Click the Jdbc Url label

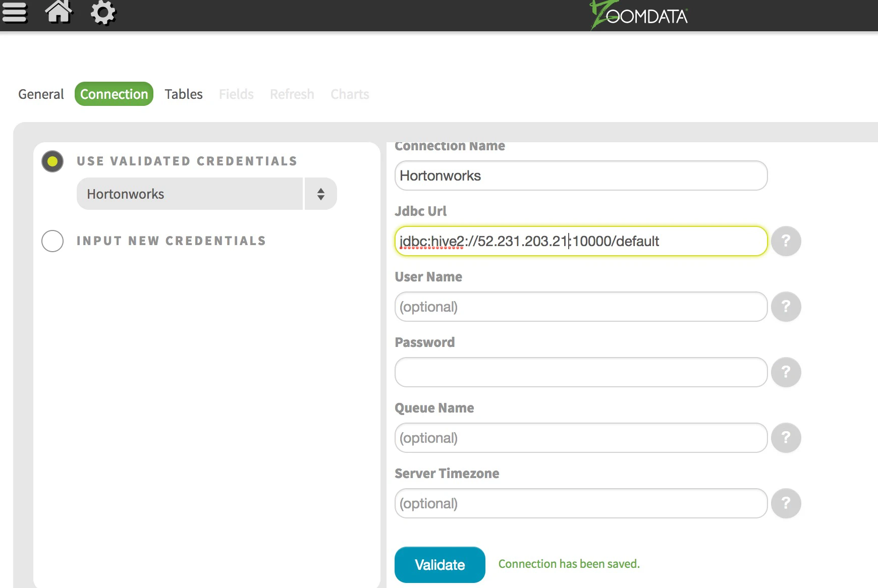pos(421,211)
